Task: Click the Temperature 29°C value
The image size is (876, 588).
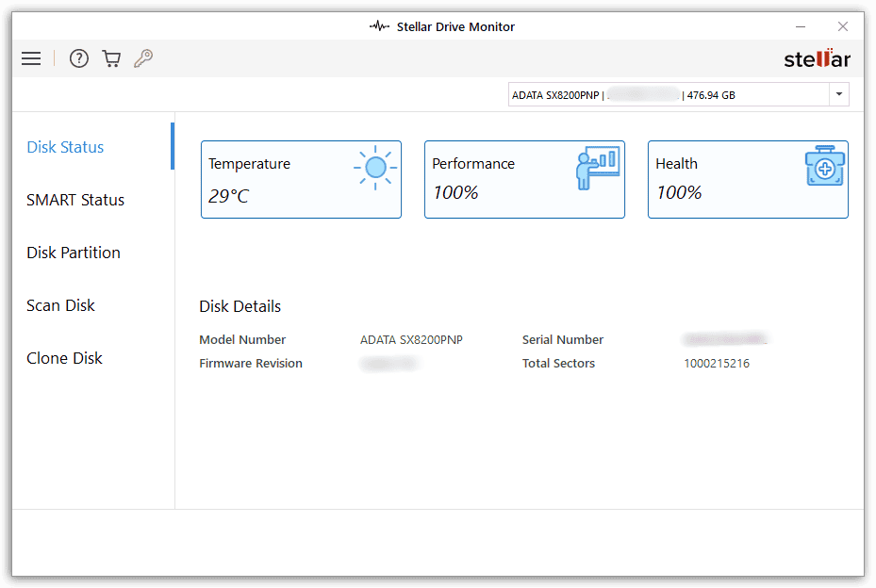Action: (228, 196)
